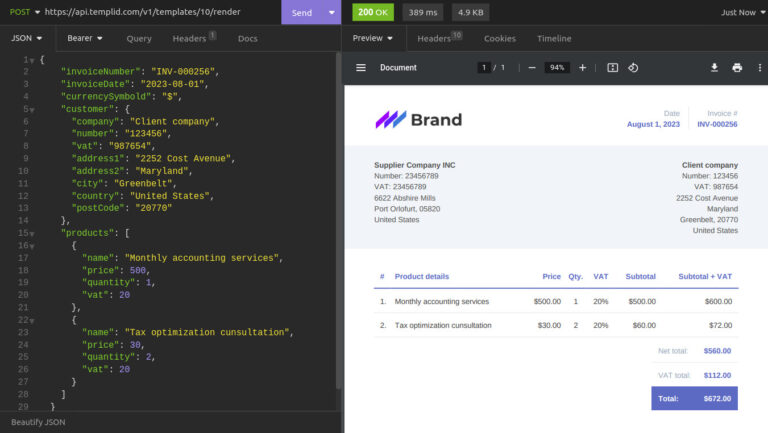The width and height of the screenshot is (768, 433).
Task: Rotate the PDF document counterclockwise
Action: [633, 68]
